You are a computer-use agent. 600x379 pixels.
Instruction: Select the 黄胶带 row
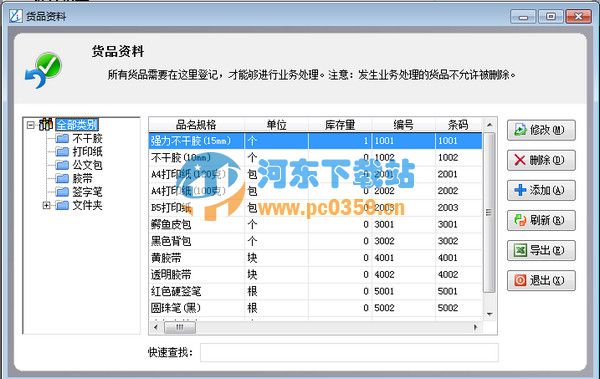[315, 258]
